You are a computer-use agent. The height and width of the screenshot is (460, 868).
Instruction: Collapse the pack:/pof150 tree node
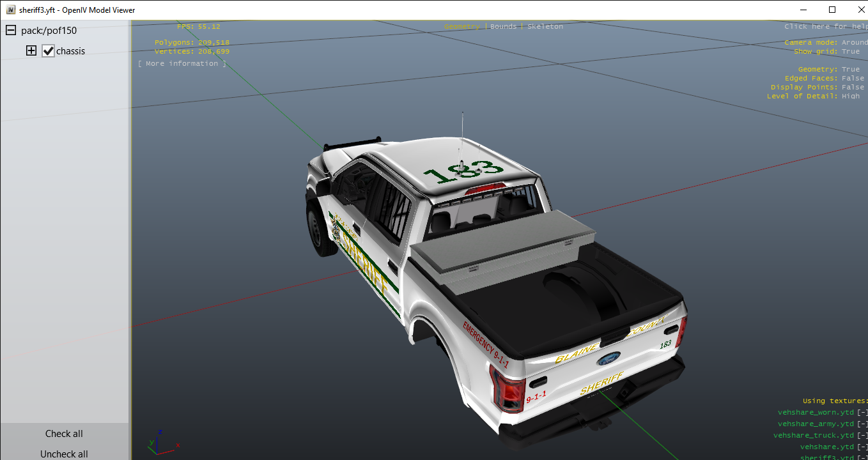pos(11,31)
